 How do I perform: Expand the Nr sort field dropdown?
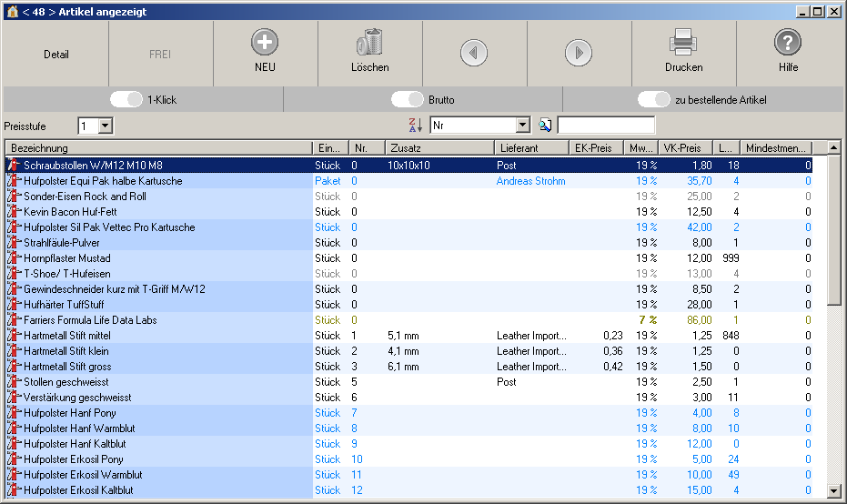coord(522,126)
